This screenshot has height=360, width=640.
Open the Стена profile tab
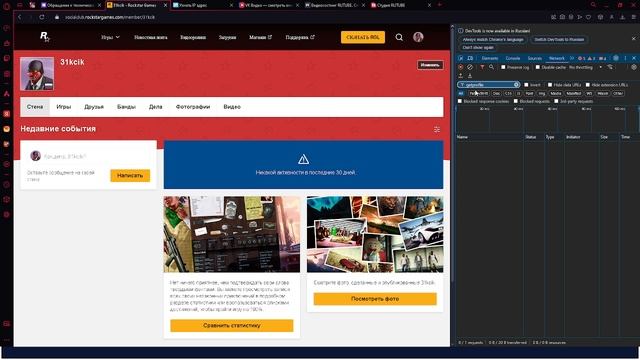tap(35, 107)
